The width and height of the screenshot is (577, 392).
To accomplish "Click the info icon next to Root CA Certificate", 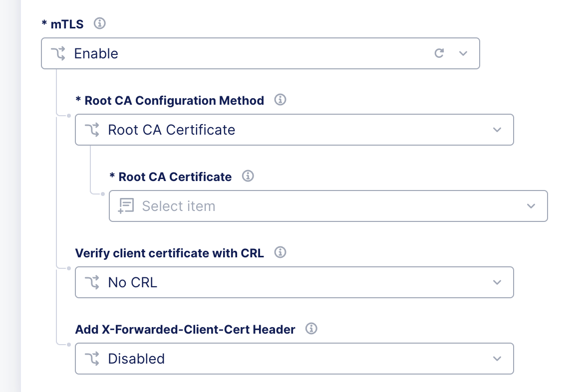I will [x=248, y=177].
